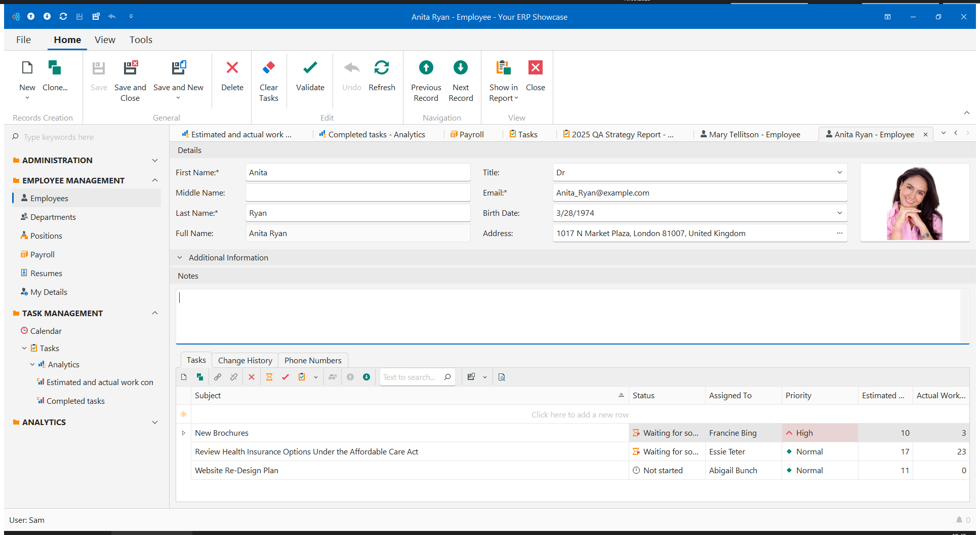Go to Next Record

[x=460, y=68]
